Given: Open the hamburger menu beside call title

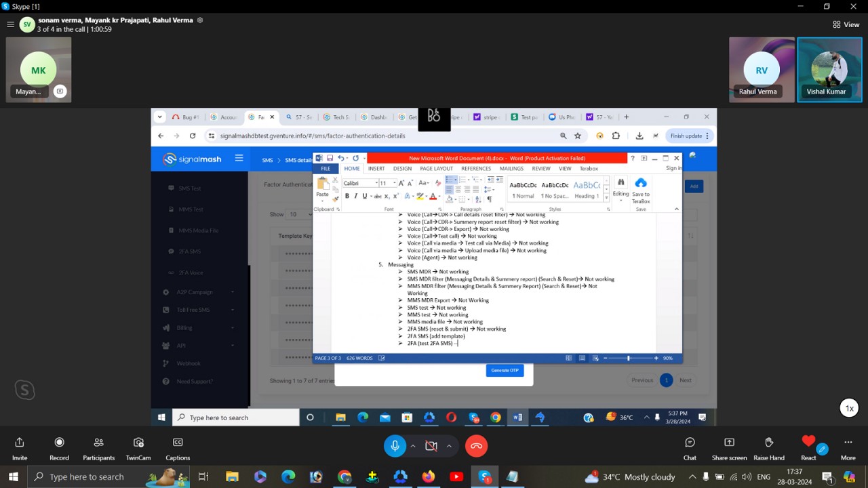Looking at the screenshot, I should click(x=10, y=24).
